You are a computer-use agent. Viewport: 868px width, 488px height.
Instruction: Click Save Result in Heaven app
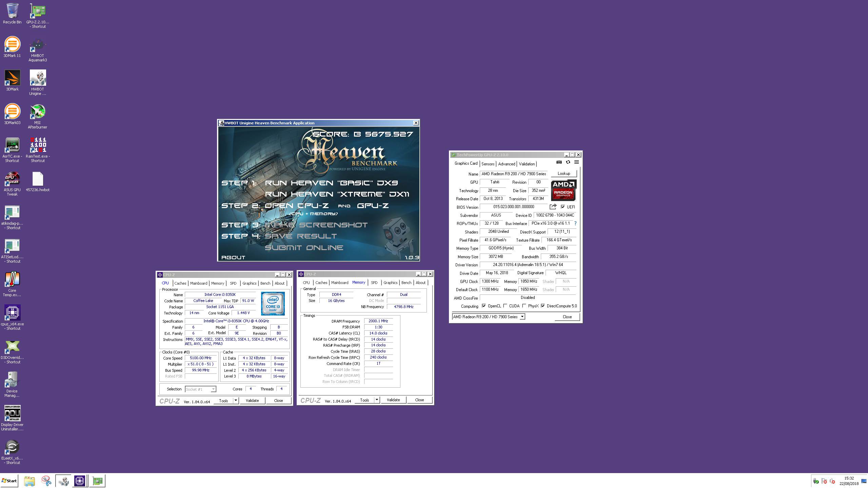click(x=301, y=236)
